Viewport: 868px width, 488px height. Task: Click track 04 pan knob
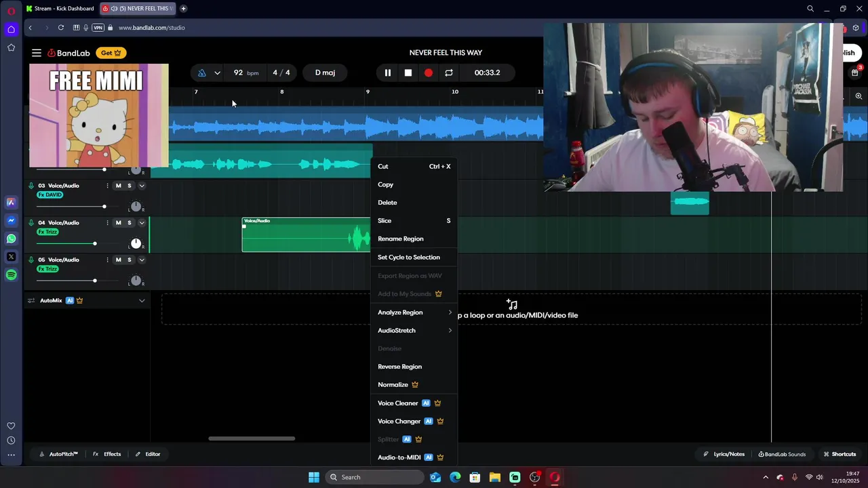[136, 243]
